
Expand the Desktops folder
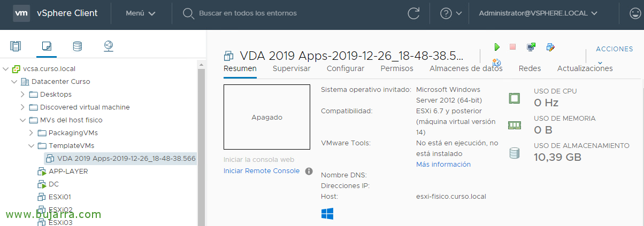tap(22, 95)
